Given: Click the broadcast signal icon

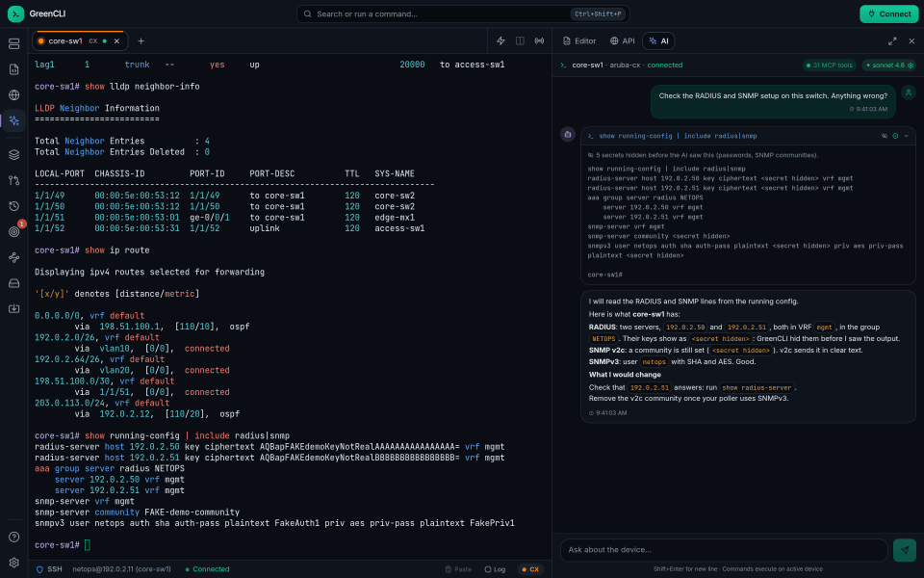Looking at the screenshot, I should (x=539, y=40).
